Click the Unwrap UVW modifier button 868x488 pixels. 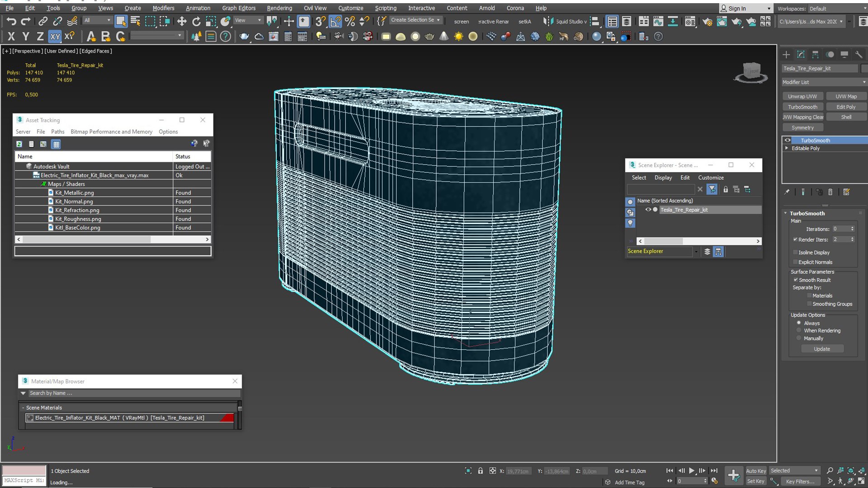pyautogui.click(x=802, y=96)
